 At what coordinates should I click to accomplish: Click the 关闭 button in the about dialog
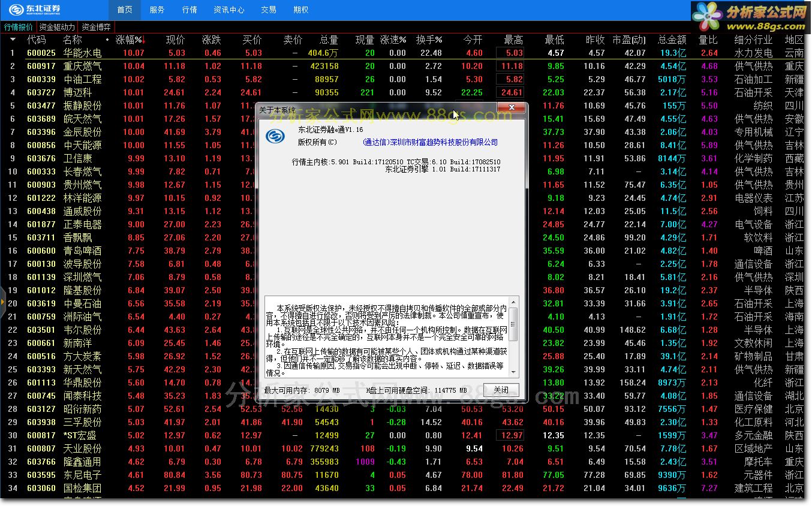pos(501,390)
